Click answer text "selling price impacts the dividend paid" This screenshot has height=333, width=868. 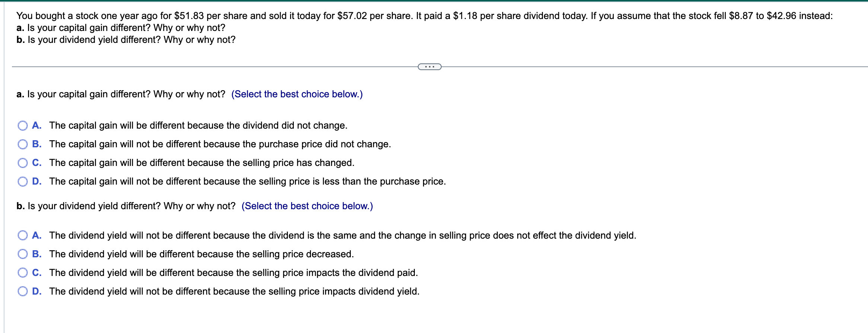click(233, 273)
